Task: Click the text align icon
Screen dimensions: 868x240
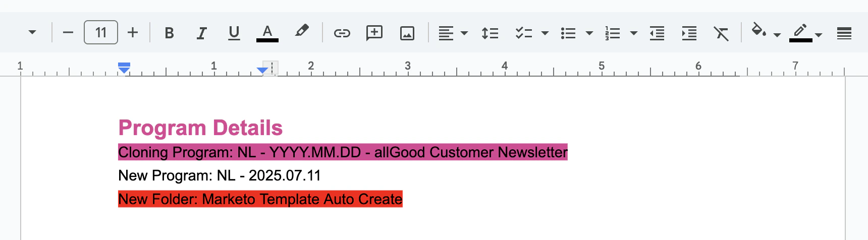Action: point(446,33)
